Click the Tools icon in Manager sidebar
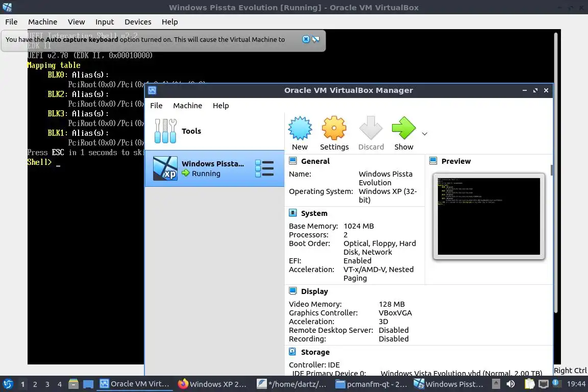This screenshot has height=392, width=588. [165, 131]
